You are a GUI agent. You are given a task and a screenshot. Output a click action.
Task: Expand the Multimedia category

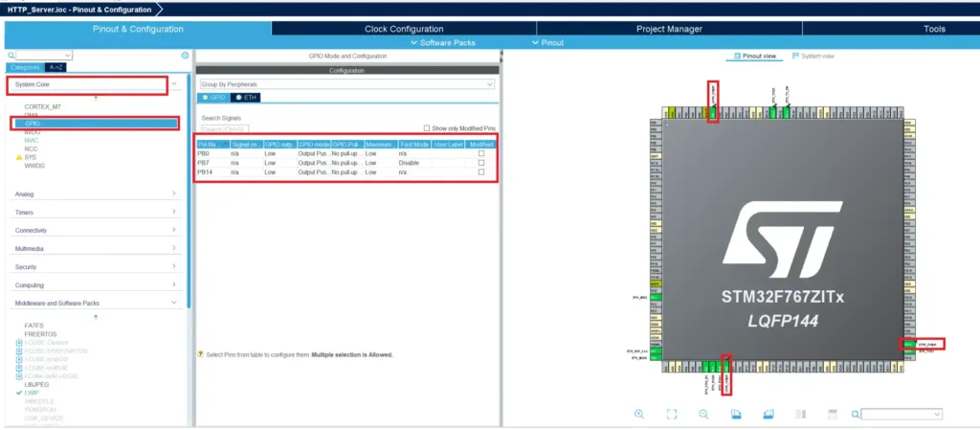click(174, 248)
